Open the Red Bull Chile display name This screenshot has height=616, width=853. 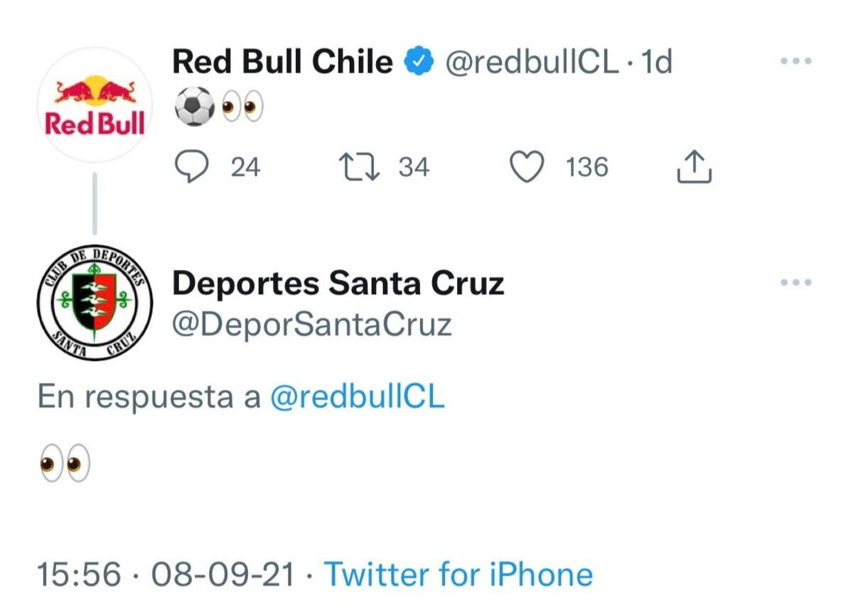click(x=282, y=63)
